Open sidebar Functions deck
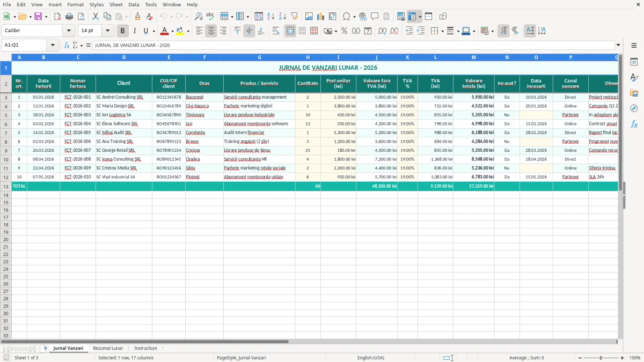644x362 pixels. (x=634, y=124)
